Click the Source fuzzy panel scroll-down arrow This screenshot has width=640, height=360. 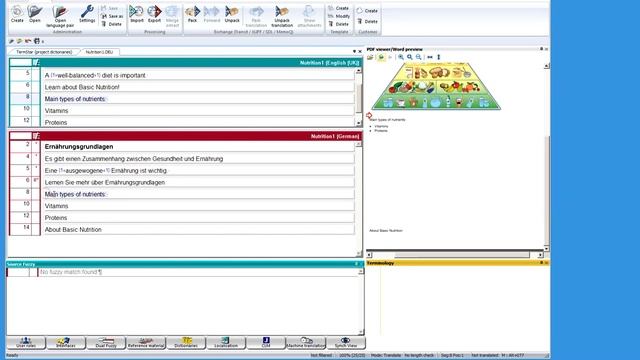361,332
